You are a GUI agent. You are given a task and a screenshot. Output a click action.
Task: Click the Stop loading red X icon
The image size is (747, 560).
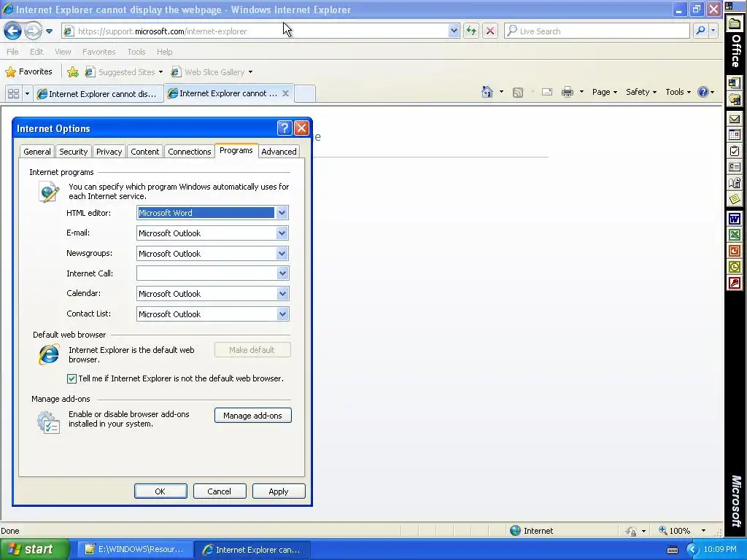coord(489,31)
